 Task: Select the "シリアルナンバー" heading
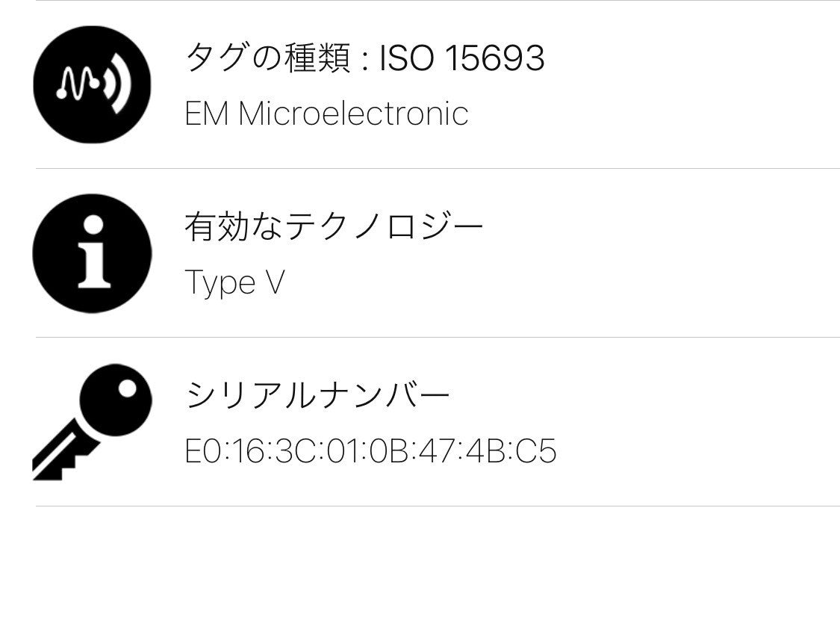(x=317, y=394)
